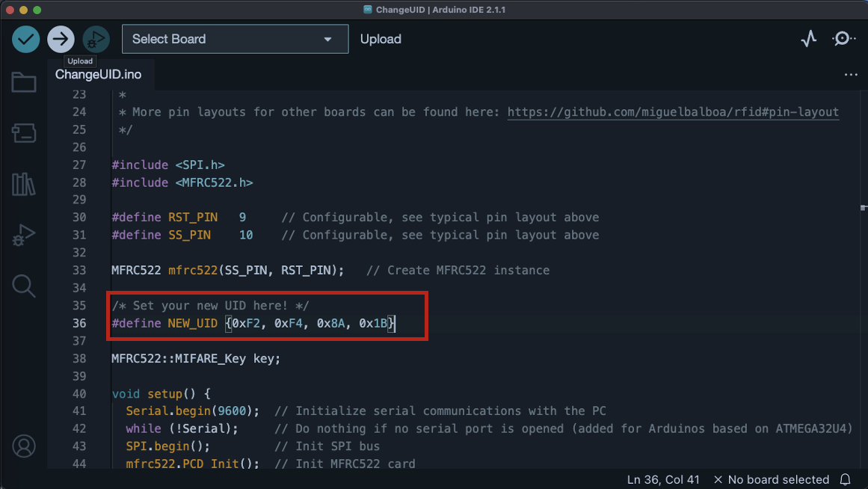
Task: Click the editor vertical scrollbar marker
Action: 863,208
